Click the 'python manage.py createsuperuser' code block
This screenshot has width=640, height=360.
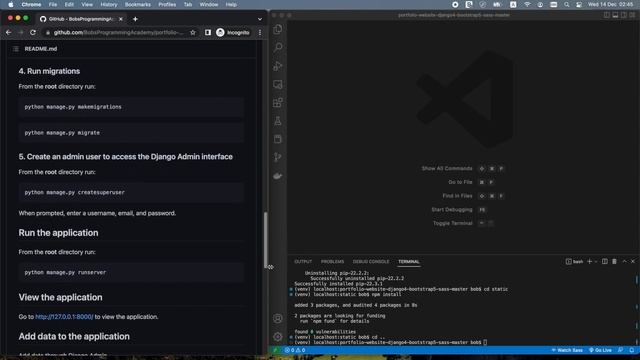click(x=131, y=192)
